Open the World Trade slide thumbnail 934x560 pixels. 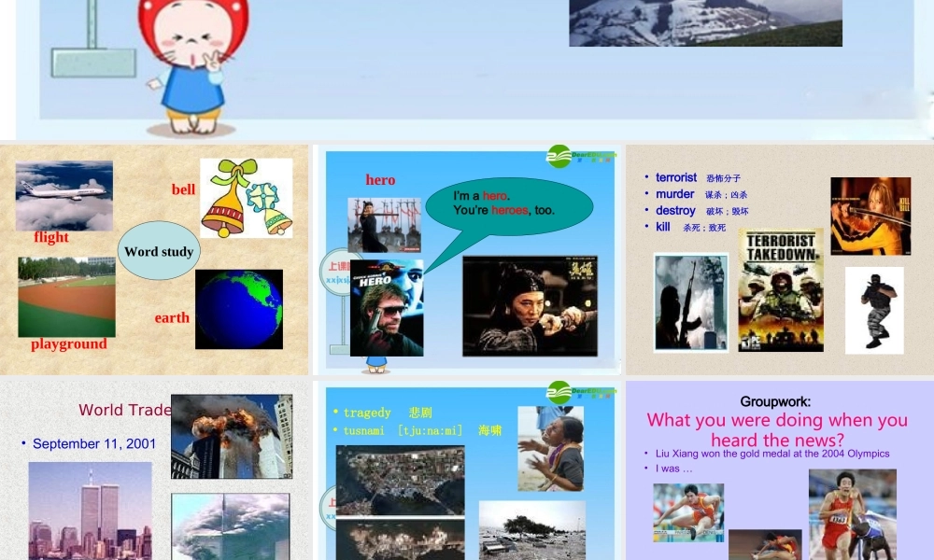154,470
